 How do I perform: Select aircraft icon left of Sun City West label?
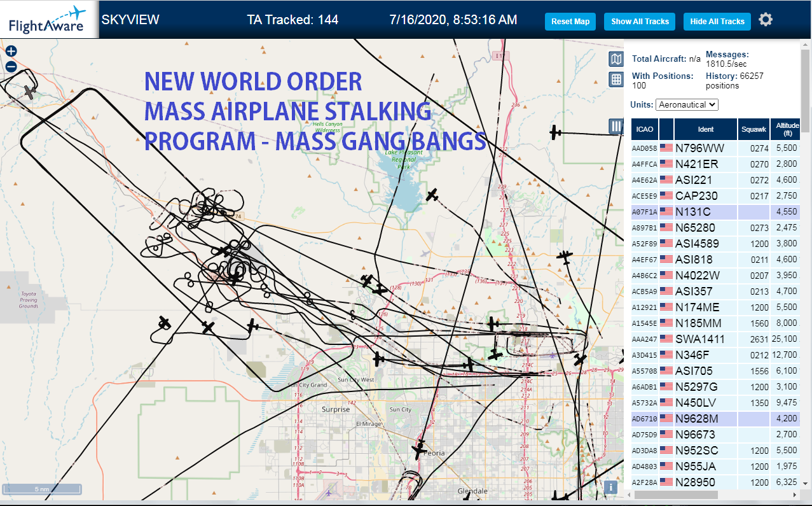click(380, 359)
